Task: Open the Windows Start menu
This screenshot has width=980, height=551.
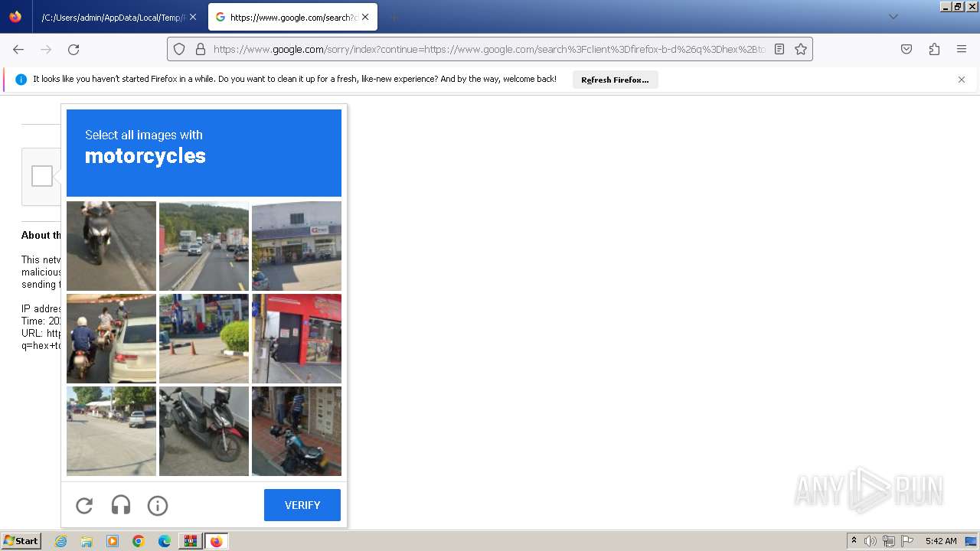Action: 21,541
